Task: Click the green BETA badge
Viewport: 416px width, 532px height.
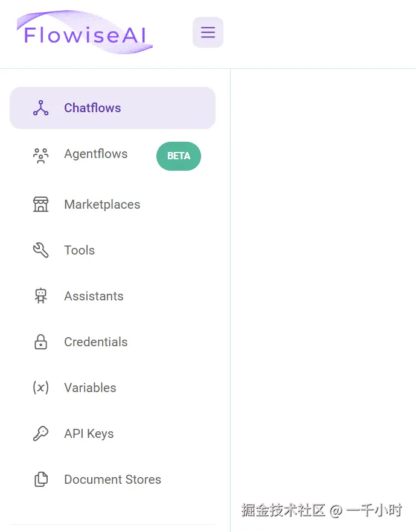Action: (179, 156)
